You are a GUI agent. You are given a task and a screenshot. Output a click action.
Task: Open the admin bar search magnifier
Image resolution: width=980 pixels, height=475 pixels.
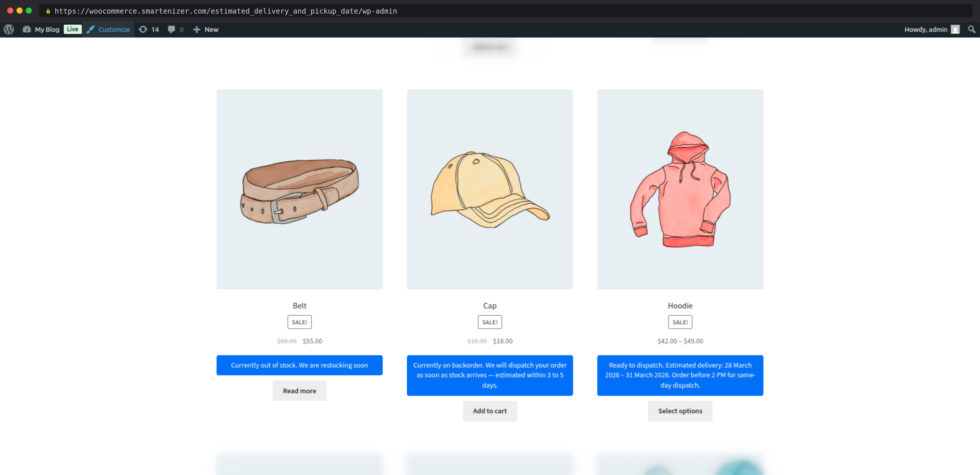971,29
